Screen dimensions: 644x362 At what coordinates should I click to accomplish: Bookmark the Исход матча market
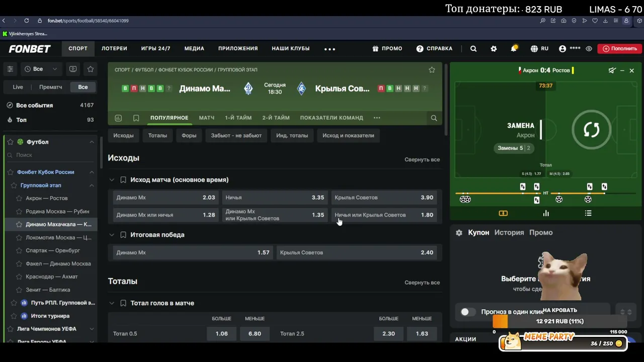tap(123, 179)
